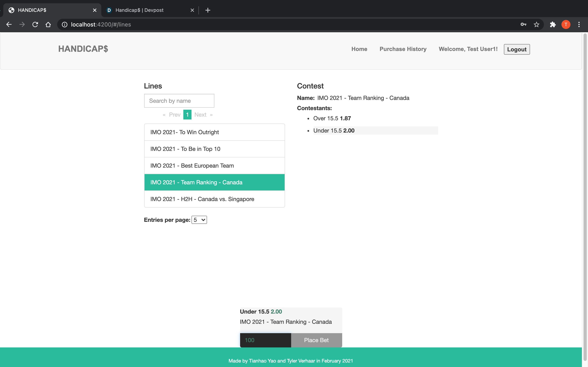Click the bet amount input field

(x=265, y=340)
